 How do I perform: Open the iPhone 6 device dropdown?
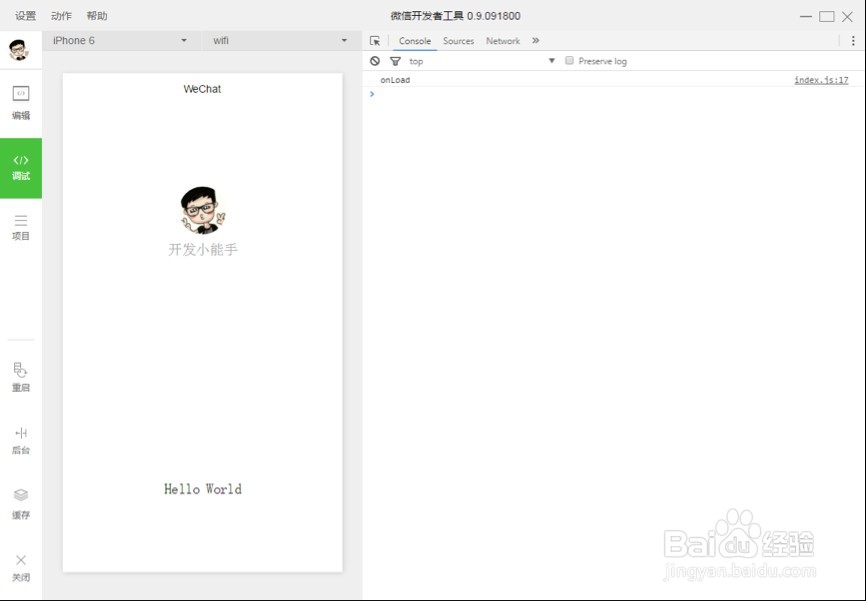click(x=120, y=40)
